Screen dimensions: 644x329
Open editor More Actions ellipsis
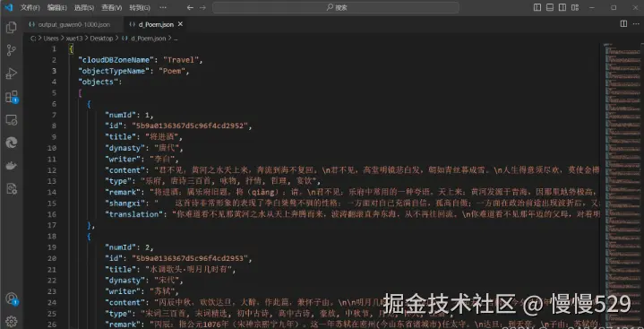click(x=636, y=24)
